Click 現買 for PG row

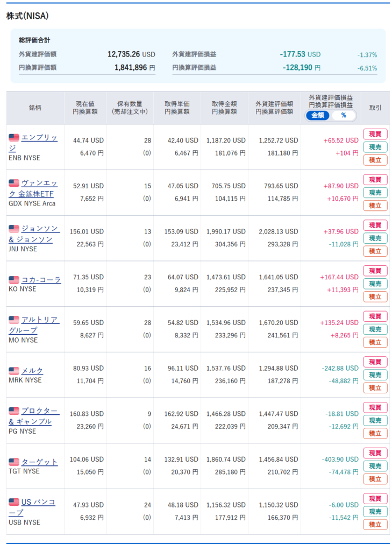click(375, 408)
